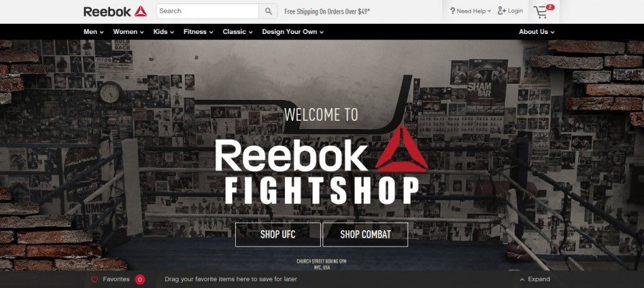The height and width of the screenshot is (288, 644).
Task: Click the SHOP UFC button
Action: pos(277,235)
